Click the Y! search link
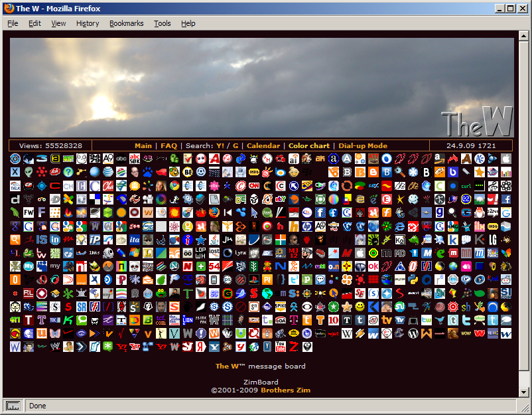The height and width of the screenshot is (415, 532). [x=220, y=145]
